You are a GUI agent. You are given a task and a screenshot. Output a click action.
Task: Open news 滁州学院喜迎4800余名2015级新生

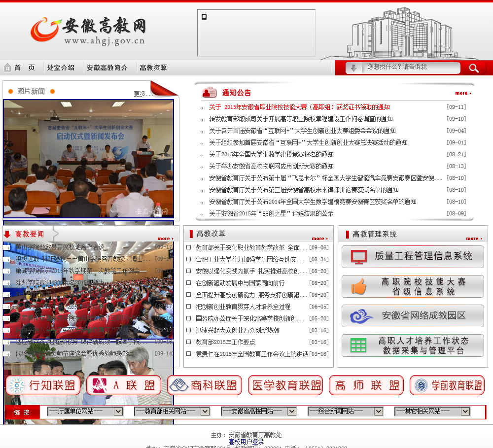pos(60,282)
